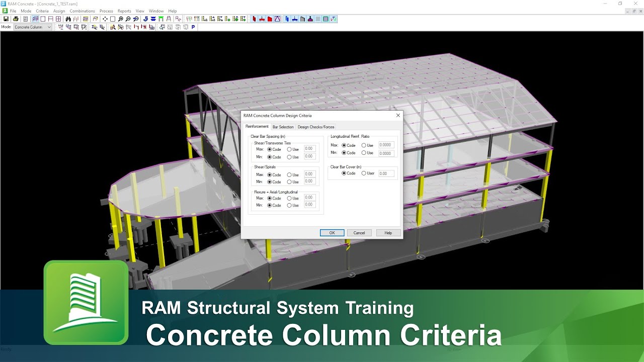
Task: Click the Shear/Spirals Min value field
Action: pos(310,182)
